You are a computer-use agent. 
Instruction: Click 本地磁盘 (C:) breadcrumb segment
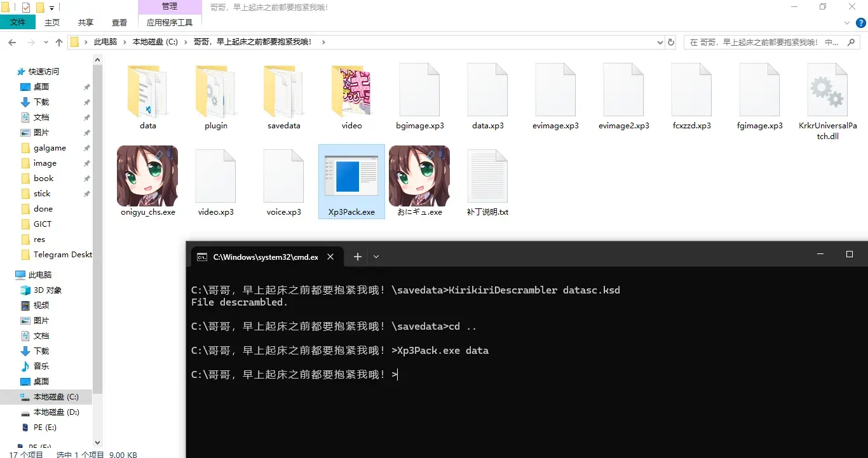155,42
